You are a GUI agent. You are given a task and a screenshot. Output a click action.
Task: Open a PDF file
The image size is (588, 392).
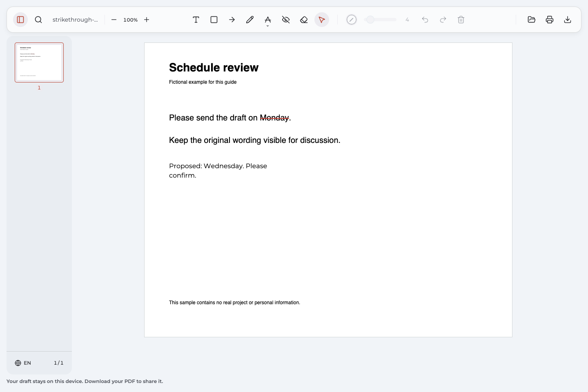532,20
